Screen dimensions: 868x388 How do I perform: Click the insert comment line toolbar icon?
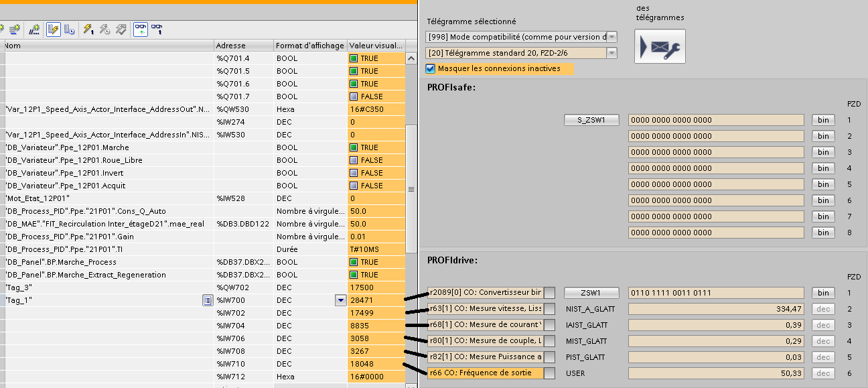(x=35, y=29)
